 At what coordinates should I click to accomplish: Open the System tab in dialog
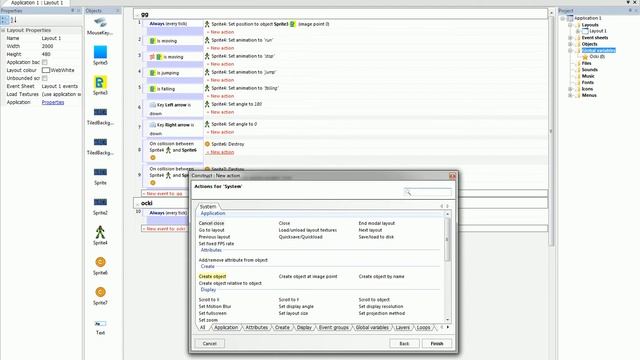click(208, 207)
